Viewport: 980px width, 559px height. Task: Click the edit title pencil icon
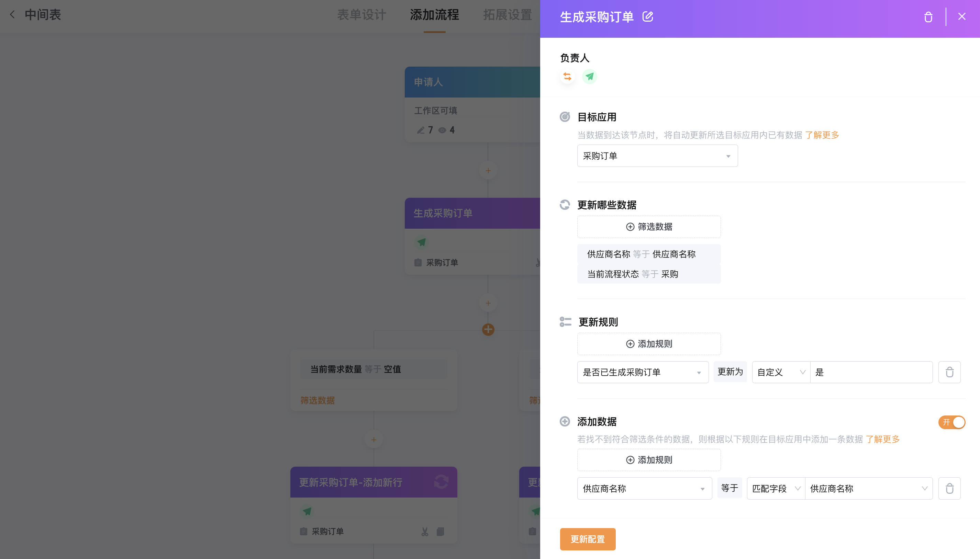pyautogui.click(x=648, y=16)
